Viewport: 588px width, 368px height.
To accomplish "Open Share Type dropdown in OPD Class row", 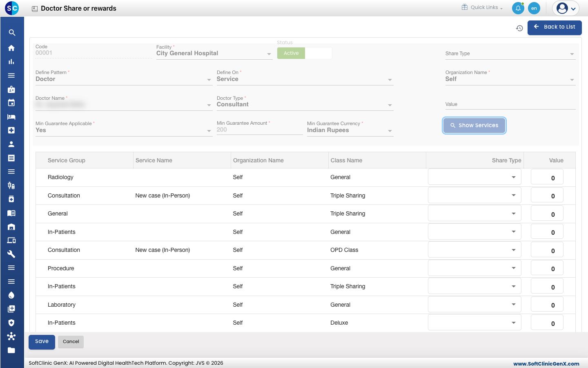I will point(474,250).
